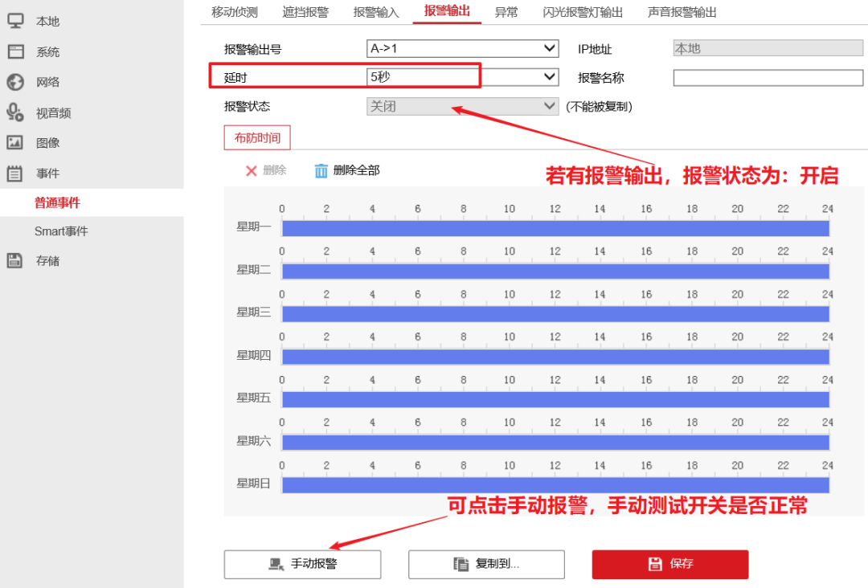Click the 复制到... button
The width and height of the screenshot is (868, 588).
[486, 564]
